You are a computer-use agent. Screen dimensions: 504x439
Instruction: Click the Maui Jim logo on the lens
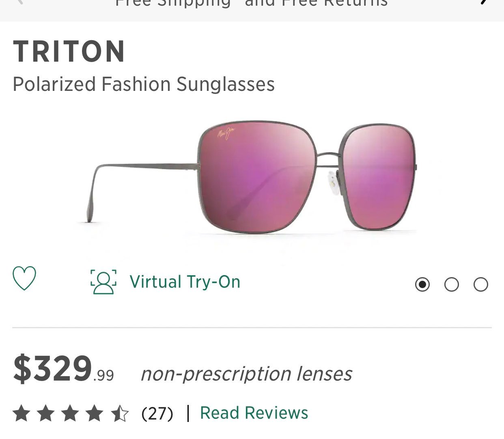coord(226,133)
